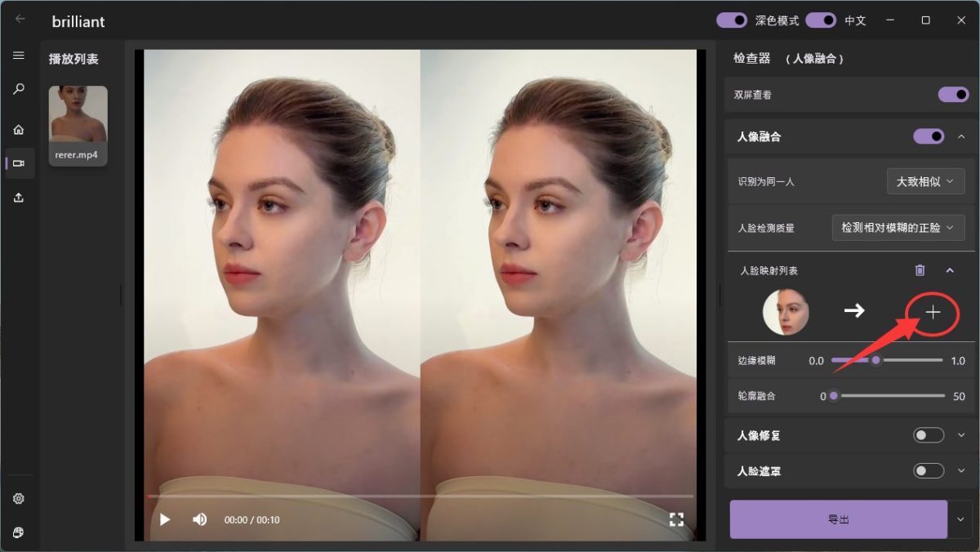Image resolution: width=980 pixels, height=552 pixels.
Task: Click the 检查器 panel title
Action: (752, 59)
